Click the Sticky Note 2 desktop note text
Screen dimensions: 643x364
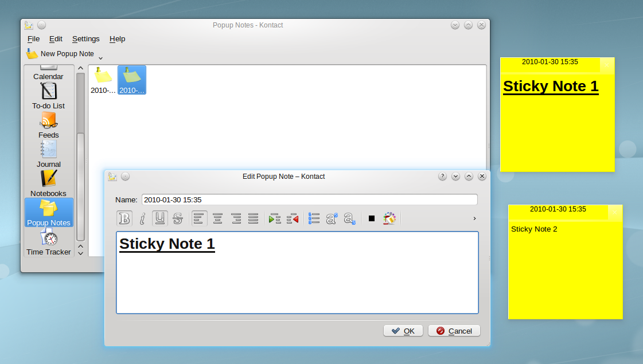point(534,229)
